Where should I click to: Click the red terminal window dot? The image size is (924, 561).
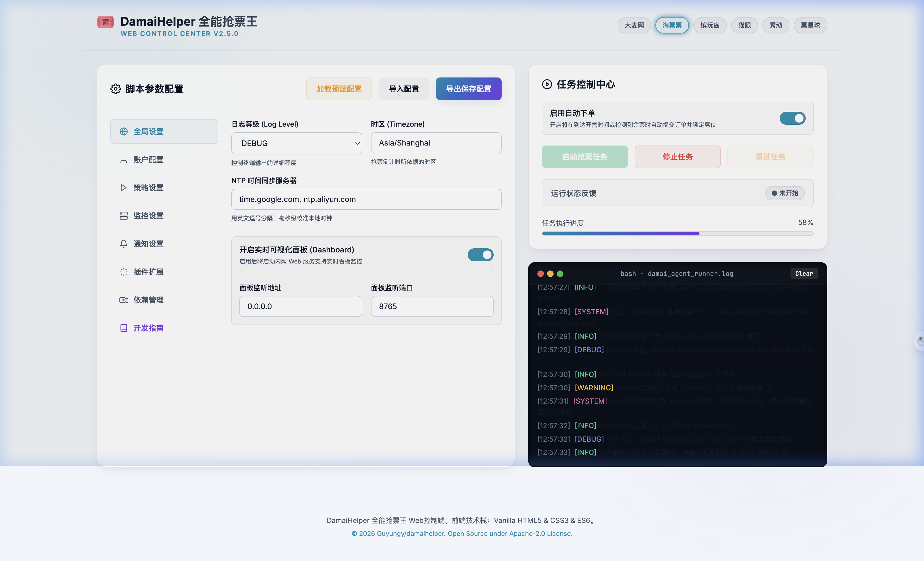coord(540,274)
